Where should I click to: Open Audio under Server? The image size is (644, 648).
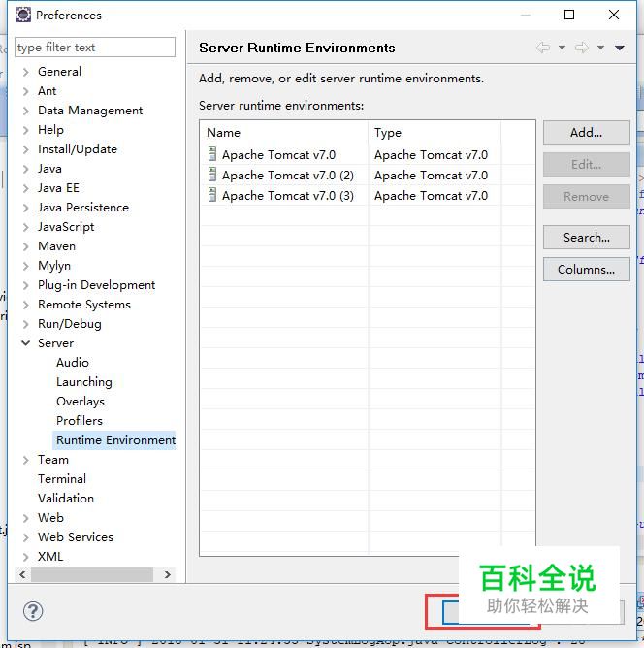click(73, 363)
